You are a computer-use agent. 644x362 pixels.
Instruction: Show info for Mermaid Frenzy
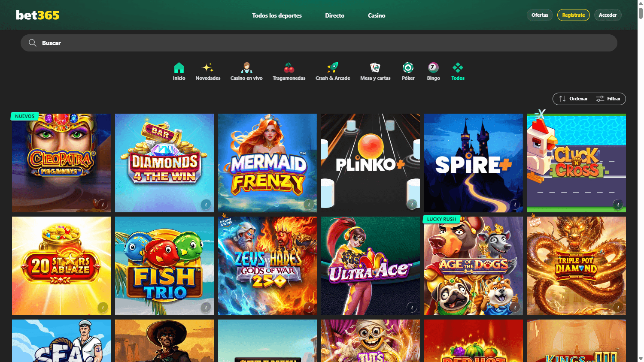click(x=309, y=205)
